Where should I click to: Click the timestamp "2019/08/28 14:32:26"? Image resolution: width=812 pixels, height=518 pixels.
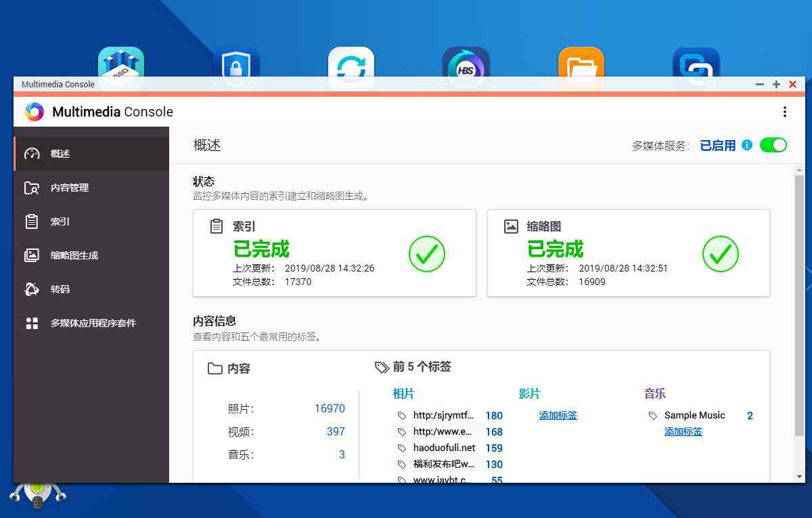(330, 268)
